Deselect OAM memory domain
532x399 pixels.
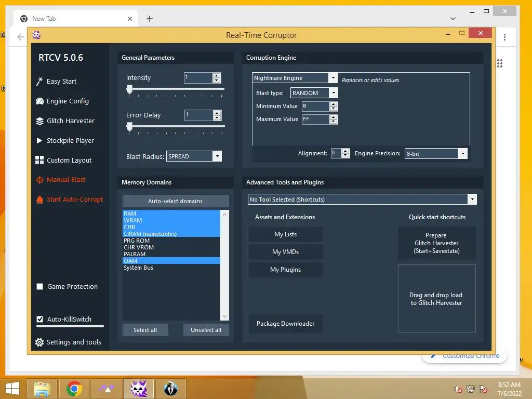coord(171,261)
